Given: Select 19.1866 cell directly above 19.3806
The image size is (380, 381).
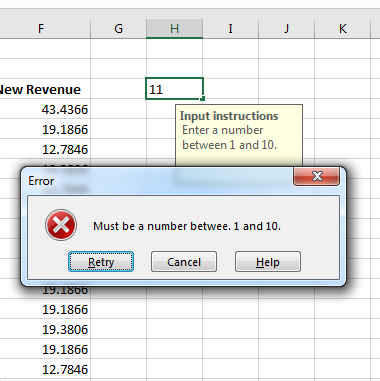Looking at the screenshot, I should click(x=45, y=309).
